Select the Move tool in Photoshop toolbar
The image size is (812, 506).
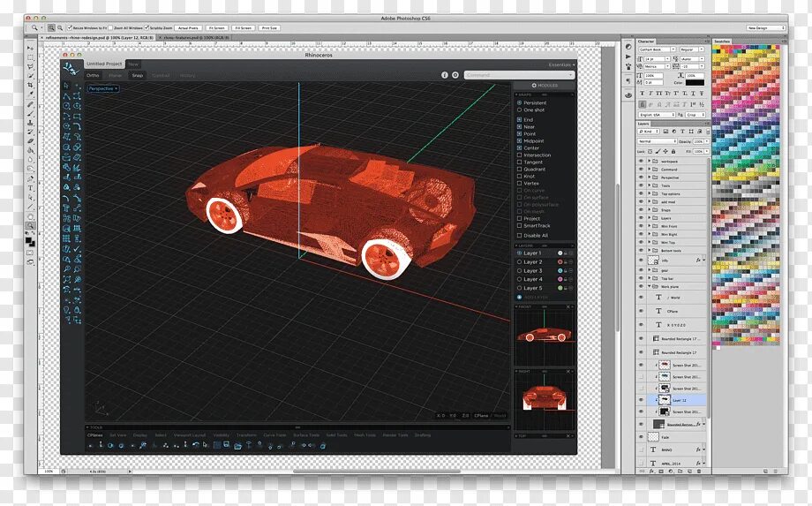click(x=30, y=49)
